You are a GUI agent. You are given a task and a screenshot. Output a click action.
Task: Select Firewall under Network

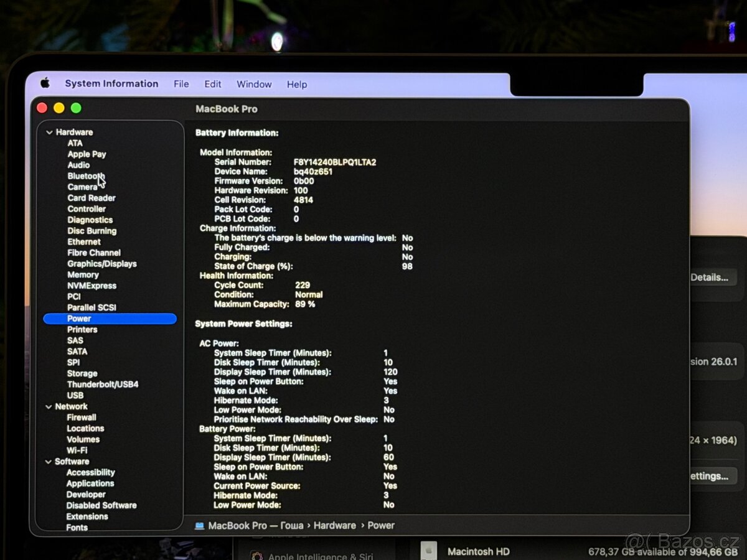click(82, 418)
